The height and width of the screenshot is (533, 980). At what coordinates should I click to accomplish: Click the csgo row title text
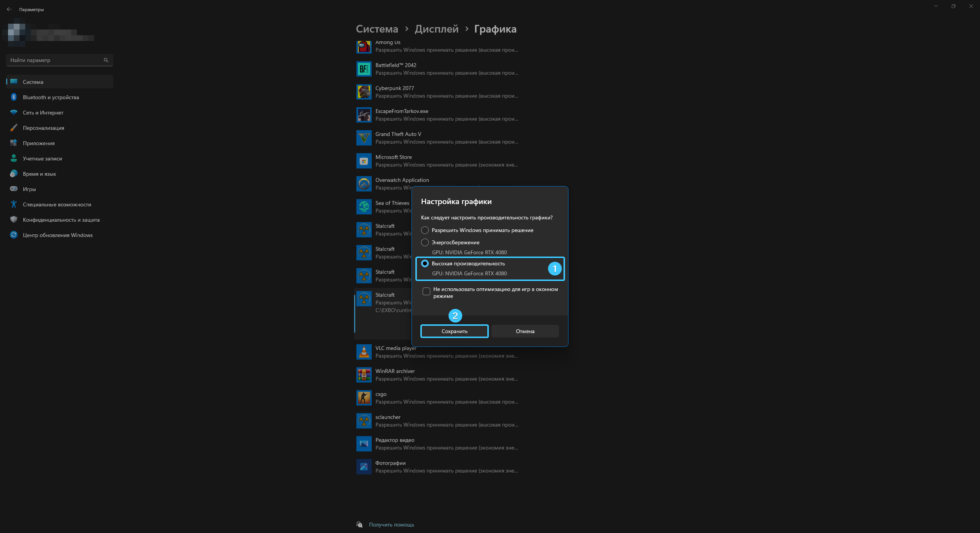tap(381, 394)
